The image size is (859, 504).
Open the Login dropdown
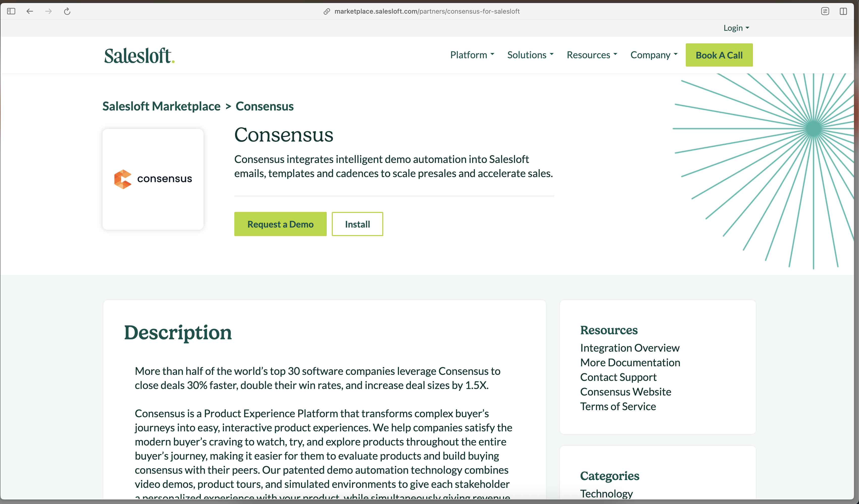[736, 28]
